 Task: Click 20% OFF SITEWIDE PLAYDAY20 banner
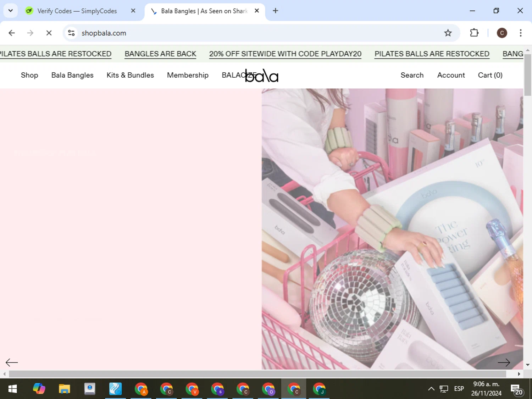(x=285, y=54)
